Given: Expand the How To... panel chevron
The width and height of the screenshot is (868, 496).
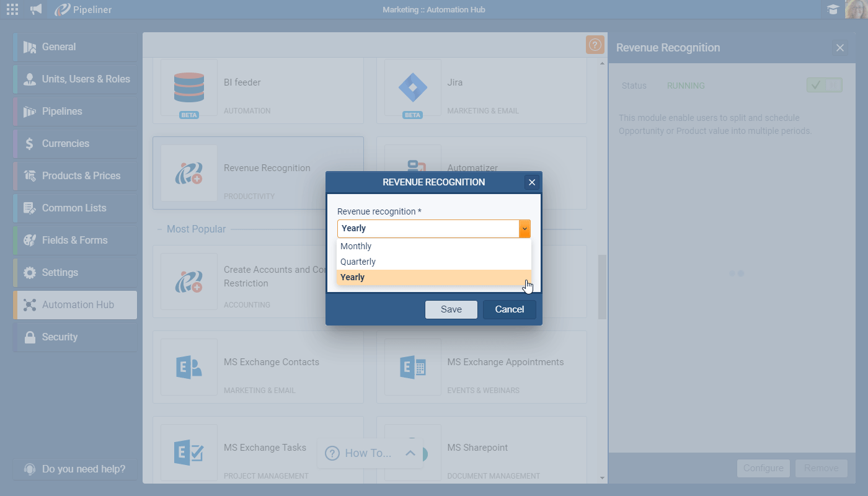Looking at the screenshot, I should coord(410,453).
